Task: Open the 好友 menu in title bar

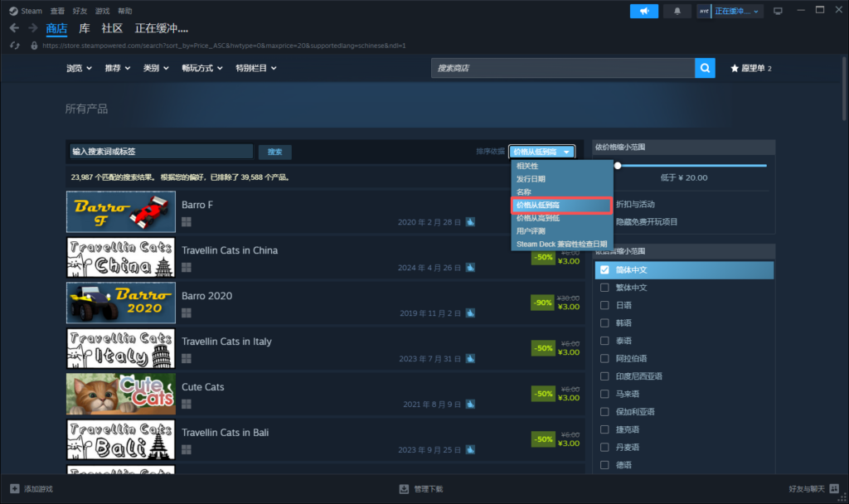Action: point(80,11)
